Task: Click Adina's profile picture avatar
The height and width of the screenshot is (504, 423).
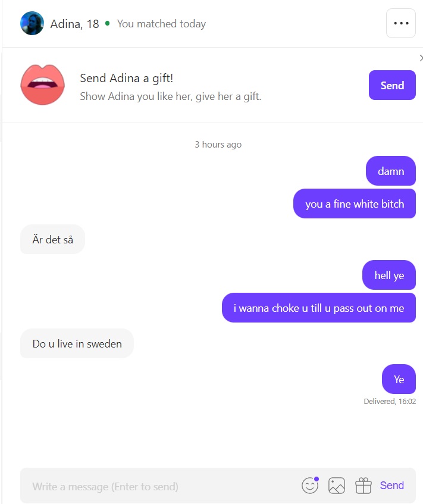Action: 32,23
